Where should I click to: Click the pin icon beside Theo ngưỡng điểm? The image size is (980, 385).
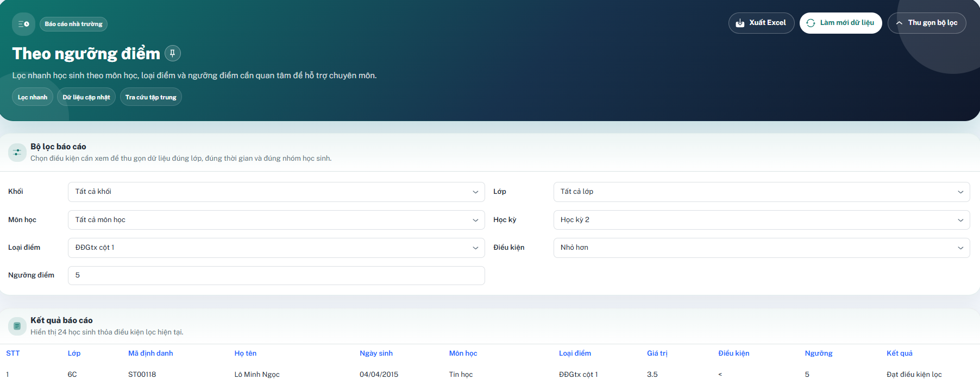(x=173, y=53)
